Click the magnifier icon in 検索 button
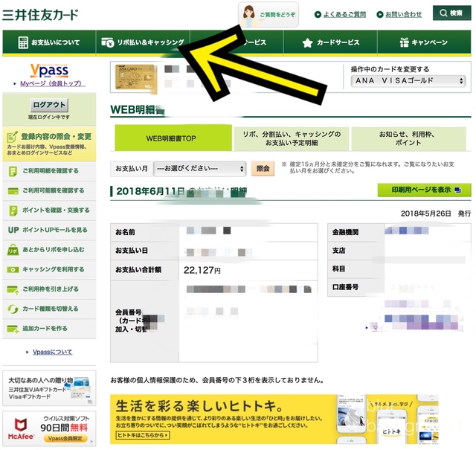Viewport: 476px width, 450px height. [443, 13]
